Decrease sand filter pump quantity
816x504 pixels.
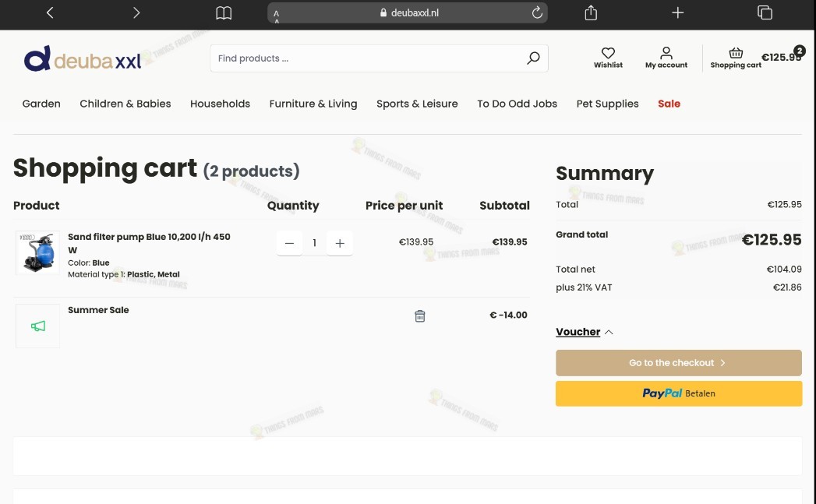point(289,243)
